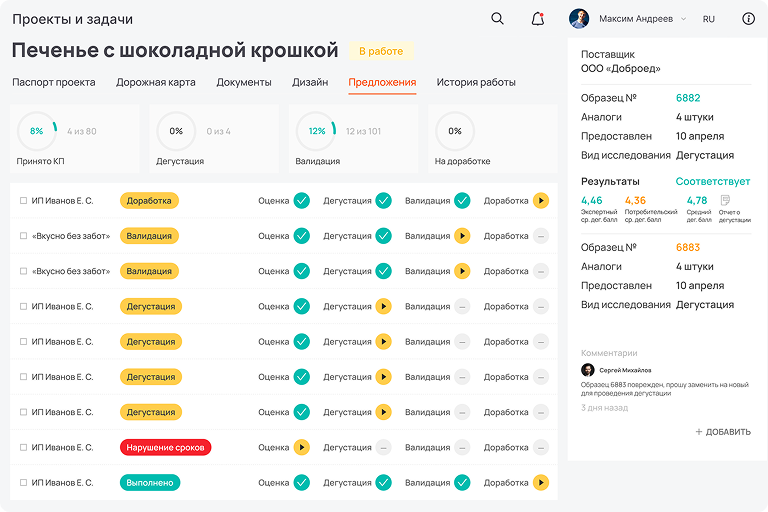Screen dimensions: 768x512
Task: Switch to the Дорожная карта tab
Action: coord(156,82)
